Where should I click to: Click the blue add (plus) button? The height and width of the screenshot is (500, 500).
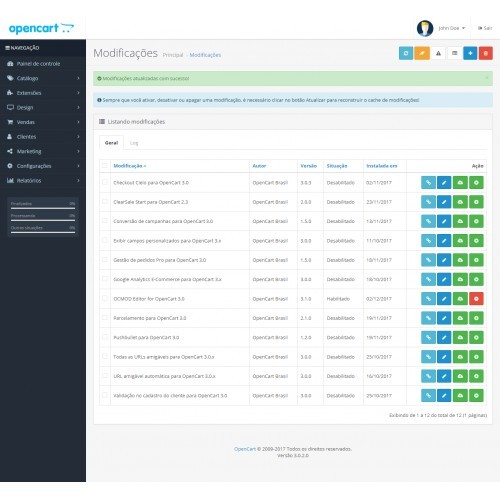(x=470, y=53)
